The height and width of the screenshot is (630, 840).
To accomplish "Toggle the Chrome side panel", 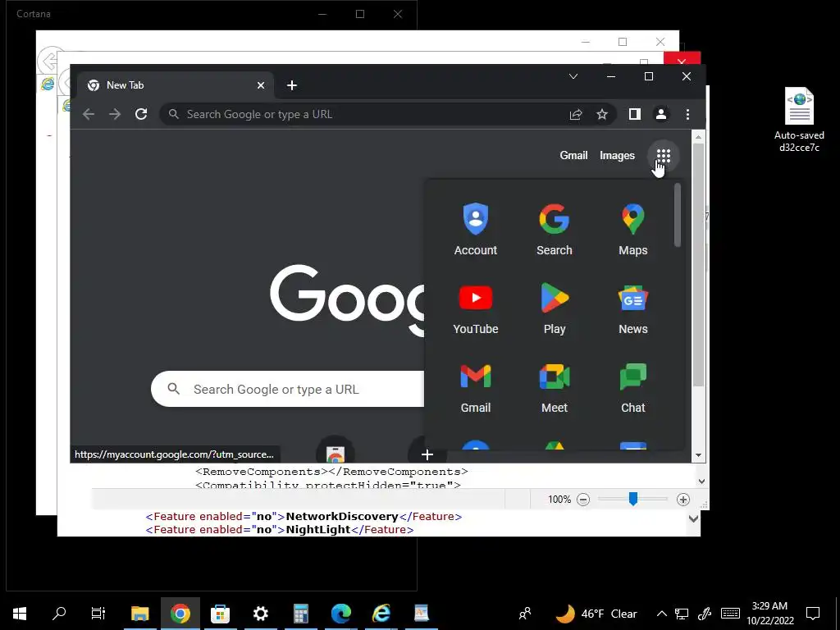I will [x=635, y=114].
